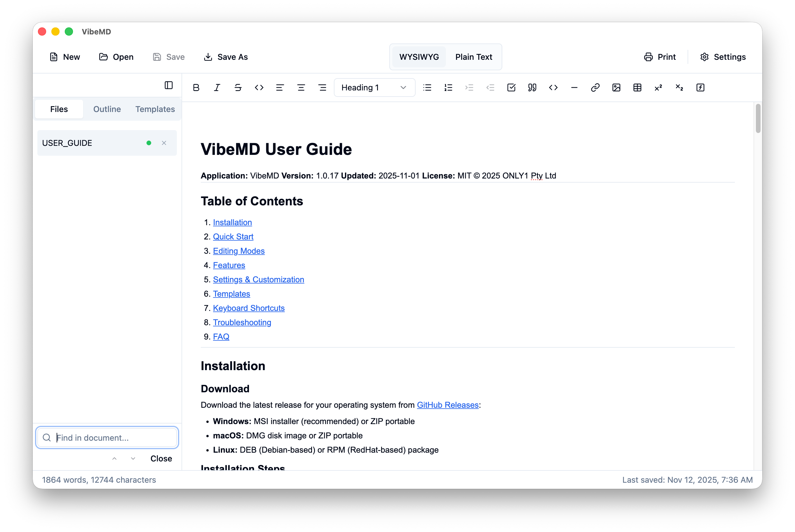
Task: Insert a table
Action: [x=637, y=87]
